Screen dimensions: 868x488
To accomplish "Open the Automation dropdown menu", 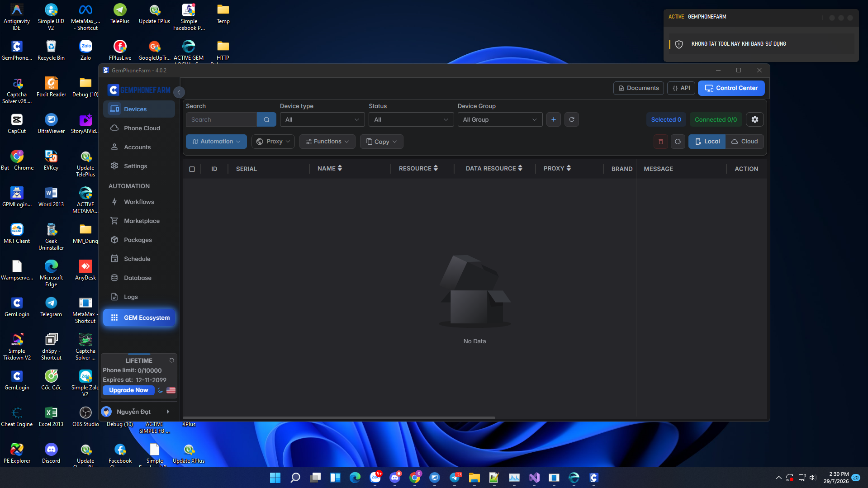I will 216,142.
